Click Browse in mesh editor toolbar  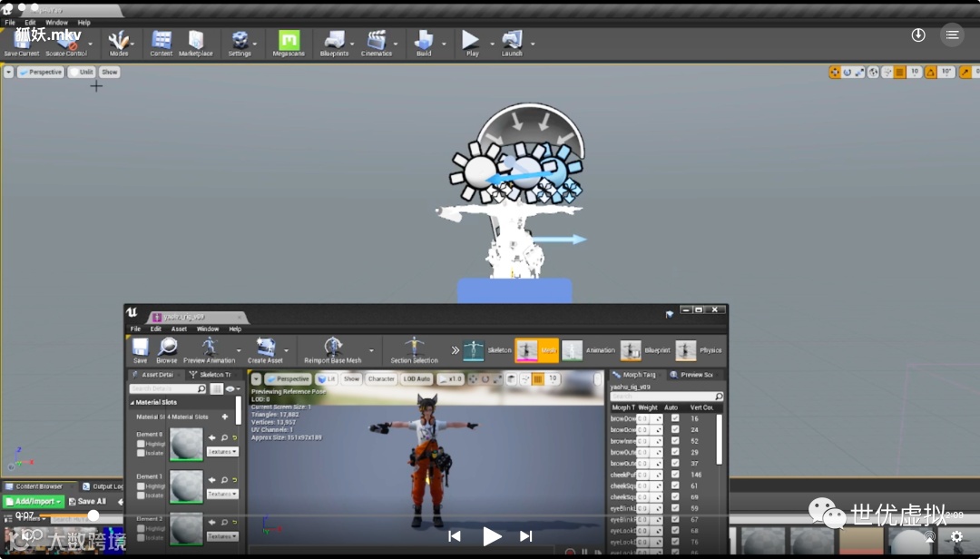tap(166, 351)
